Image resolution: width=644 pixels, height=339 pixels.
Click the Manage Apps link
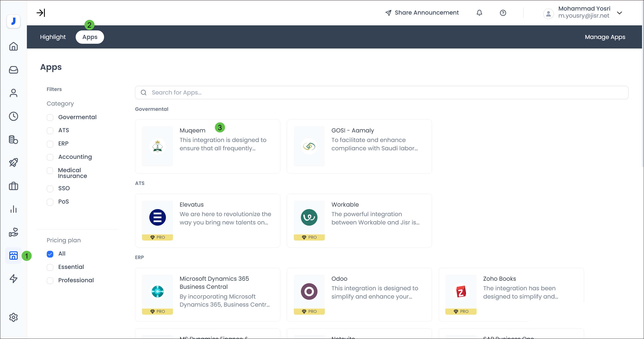pyautogui.click(x=605, y=37)
